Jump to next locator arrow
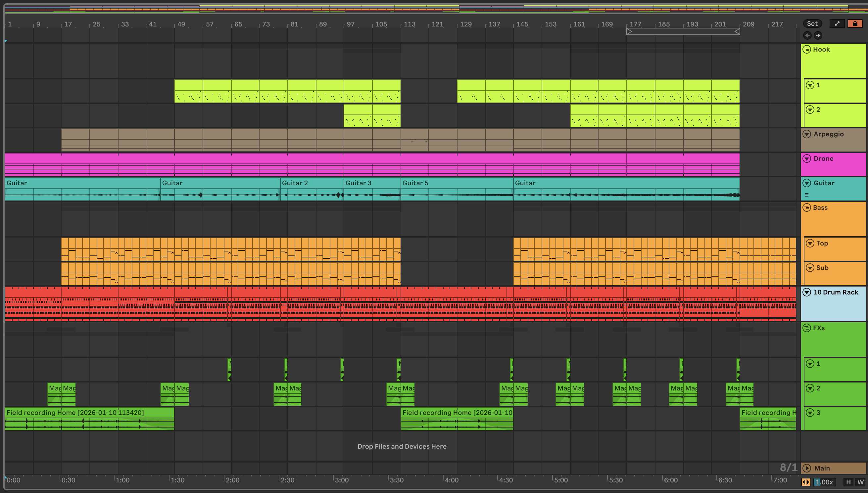868x493 pixels. tap(818, 35)
